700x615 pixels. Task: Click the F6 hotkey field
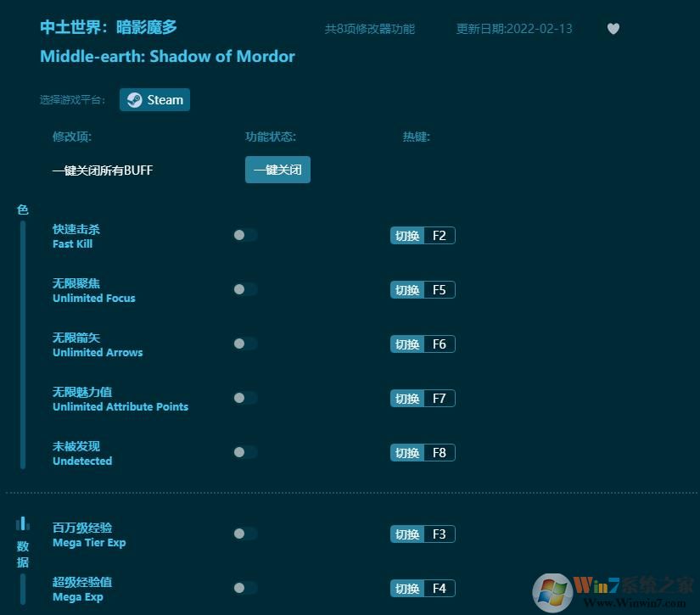tap(440, 344)
